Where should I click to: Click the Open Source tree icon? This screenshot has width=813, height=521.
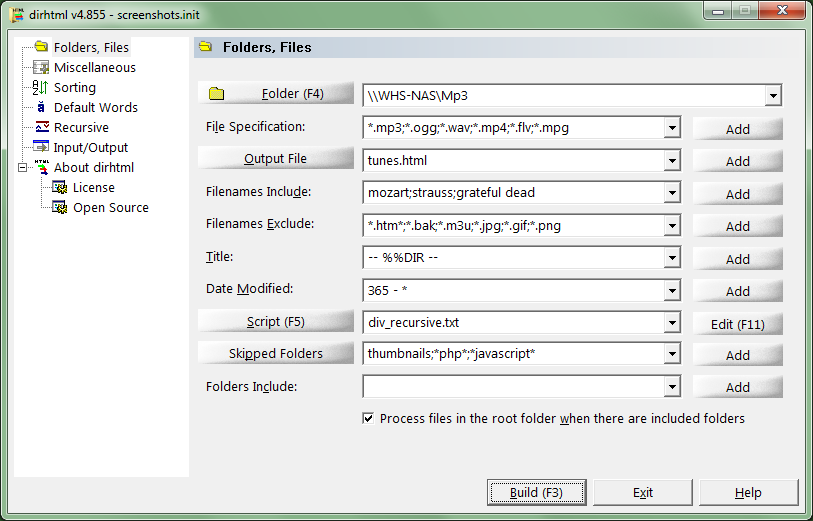[60, 207]
